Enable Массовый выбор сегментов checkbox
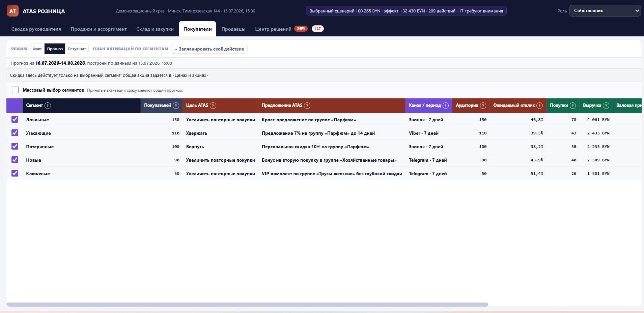 coord(15,90)
